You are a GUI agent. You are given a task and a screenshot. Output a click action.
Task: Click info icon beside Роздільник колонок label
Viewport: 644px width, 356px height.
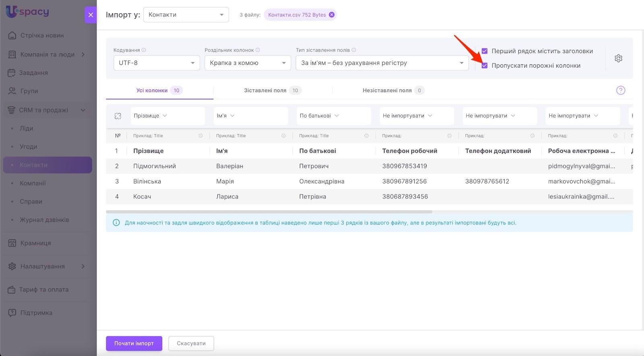258,50
